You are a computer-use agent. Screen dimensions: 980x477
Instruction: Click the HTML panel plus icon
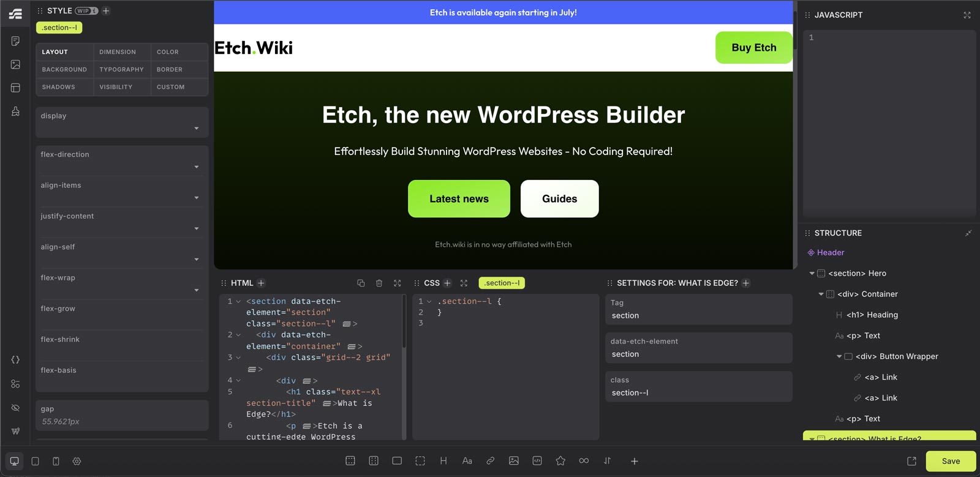click(x=261, y=283)
